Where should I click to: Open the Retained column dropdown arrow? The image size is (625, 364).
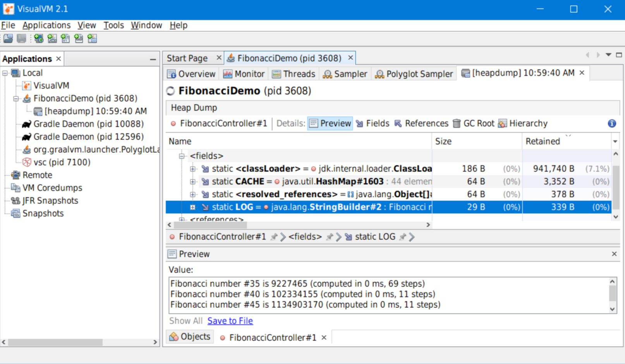(x=615, y=141)
